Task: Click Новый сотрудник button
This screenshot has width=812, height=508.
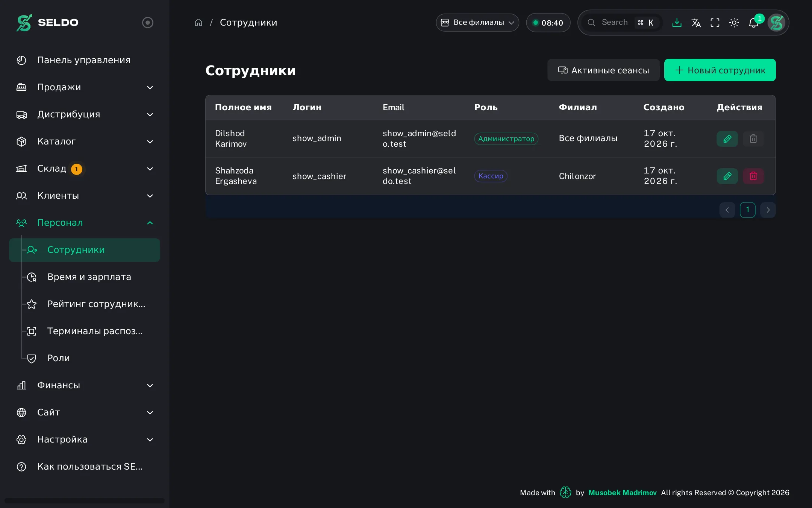Action: [x=720, y=70]
